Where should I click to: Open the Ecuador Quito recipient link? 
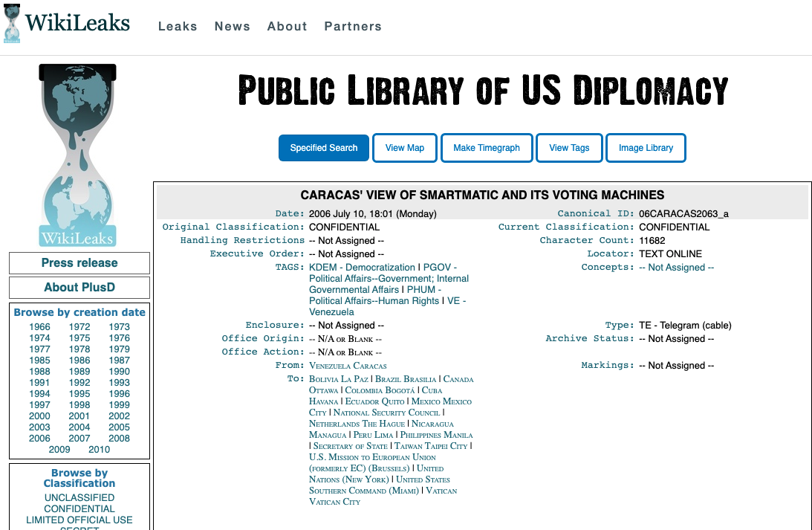coord(374,401)
